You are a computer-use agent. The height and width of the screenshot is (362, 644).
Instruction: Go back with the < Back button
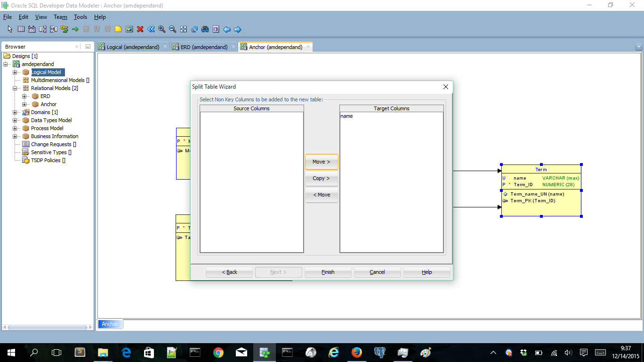[229, 272]
